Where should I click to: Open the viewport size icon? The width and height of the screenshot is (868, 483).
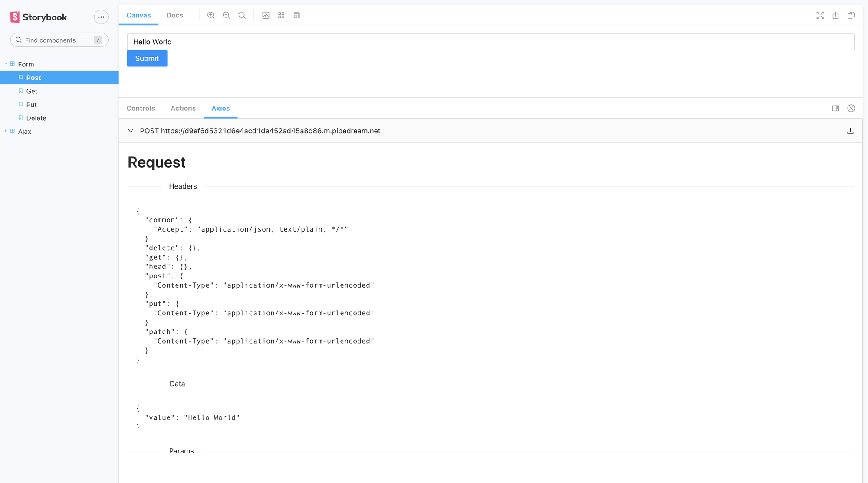tap(297, 15)
